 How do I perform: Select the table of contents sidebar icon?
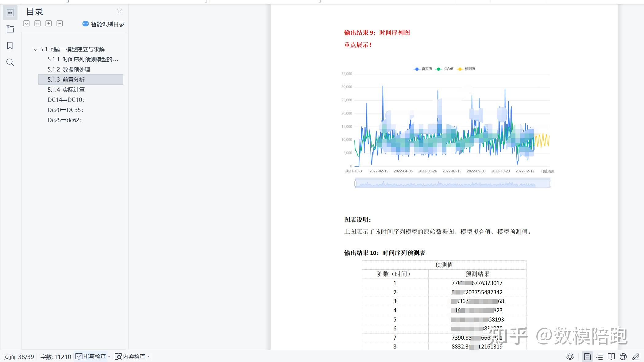click(x=10, y=13)
